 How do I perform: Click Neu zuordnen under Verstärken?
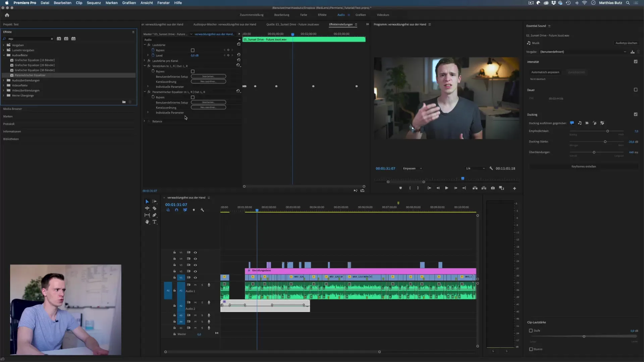point(208,81)
